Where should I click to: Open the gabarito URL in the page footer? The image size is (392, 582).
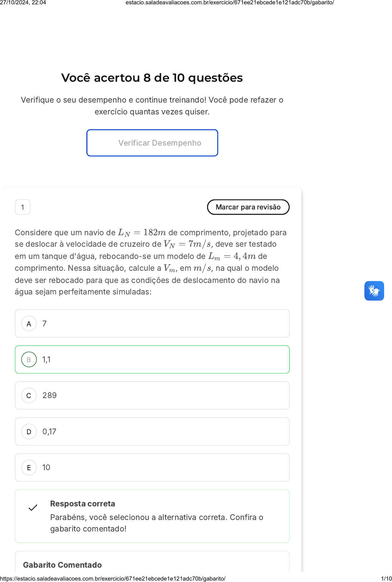[113, 578]
